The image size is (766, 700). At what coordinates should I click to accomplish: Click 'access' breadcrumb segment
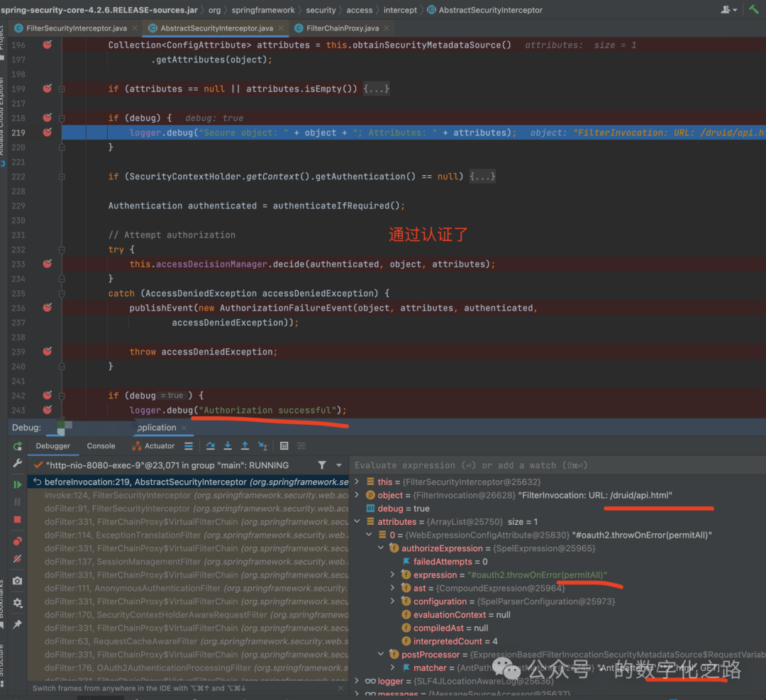point(359,10)
